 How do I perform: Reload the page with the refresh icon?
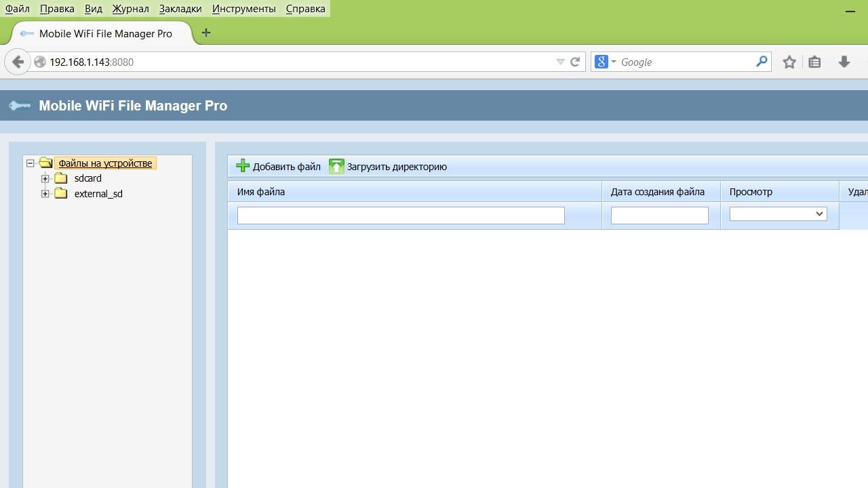[x=575, y=62]
